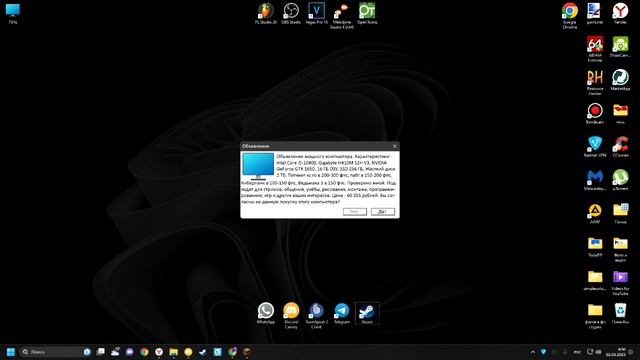This screenshot has width=640, height=360.
Task: Open Chrome from the taskbar
Action: pyautogui.click(x=144, y=352)
